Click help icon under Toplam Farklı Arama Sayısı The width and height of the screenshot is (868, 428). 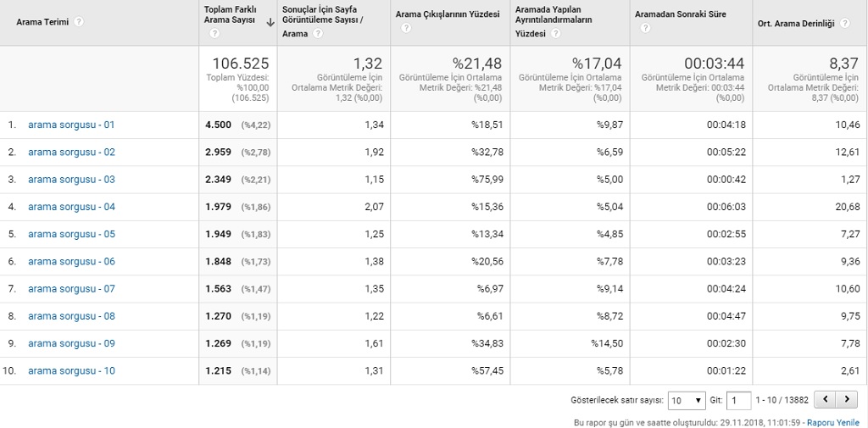tap(214, 33)
